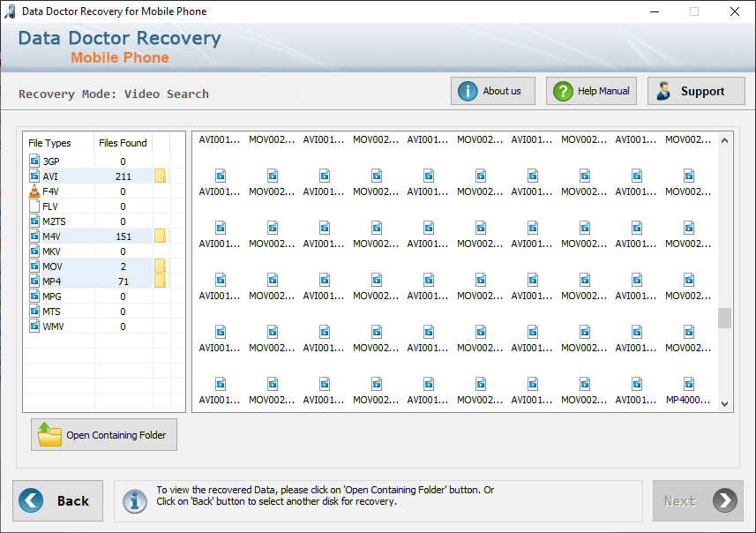This screenshot has height=533, width=756.
Task: Open the folder icon in MP4 row
Action: pyautogui.click(x=160, y=281)
